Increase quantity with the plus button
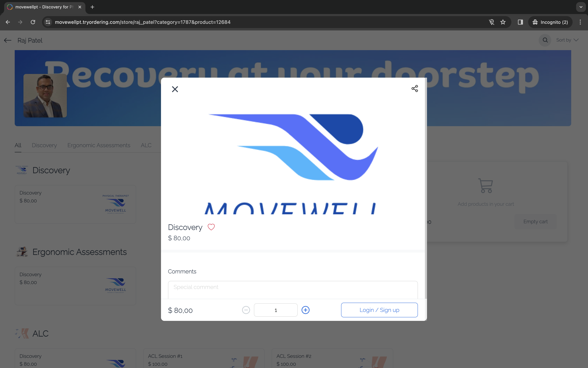Screen dimensions: 588x368 pyautogui.click(x=305, y=310)
